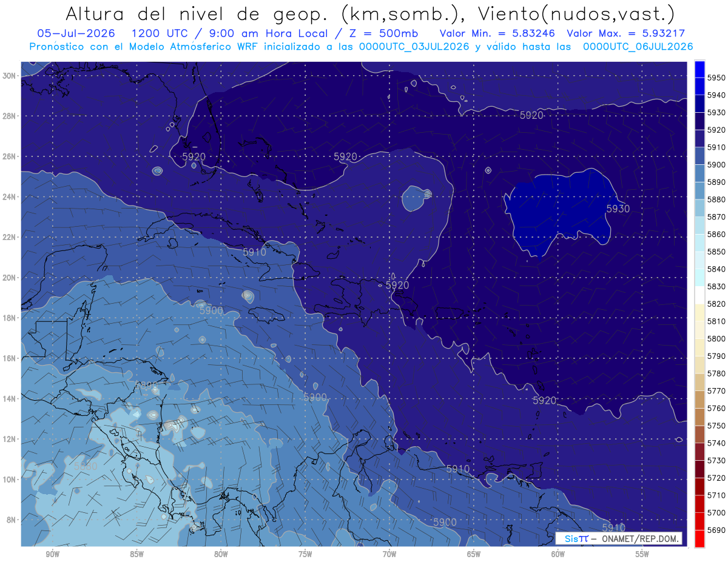The height and width of the screenshot is (562, 728).
Task: Click the 5800 value in the color legend
Action: (716, 338)
